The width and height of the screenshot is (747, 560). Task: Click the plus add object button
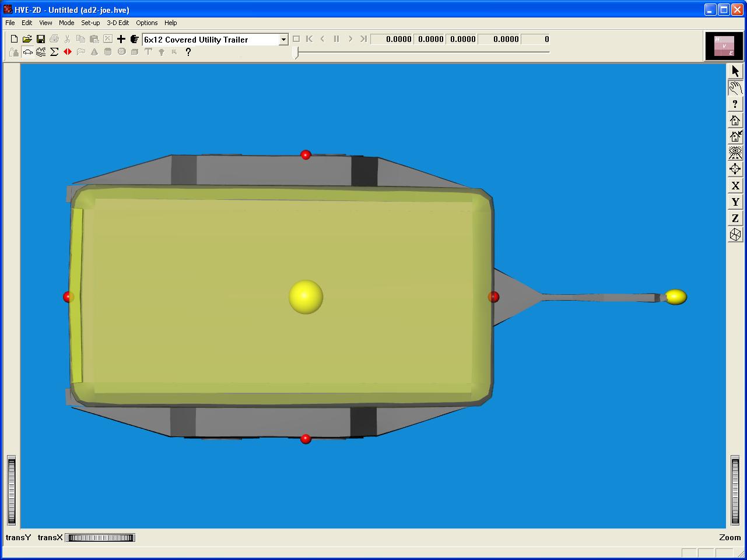tap(121, 39)
